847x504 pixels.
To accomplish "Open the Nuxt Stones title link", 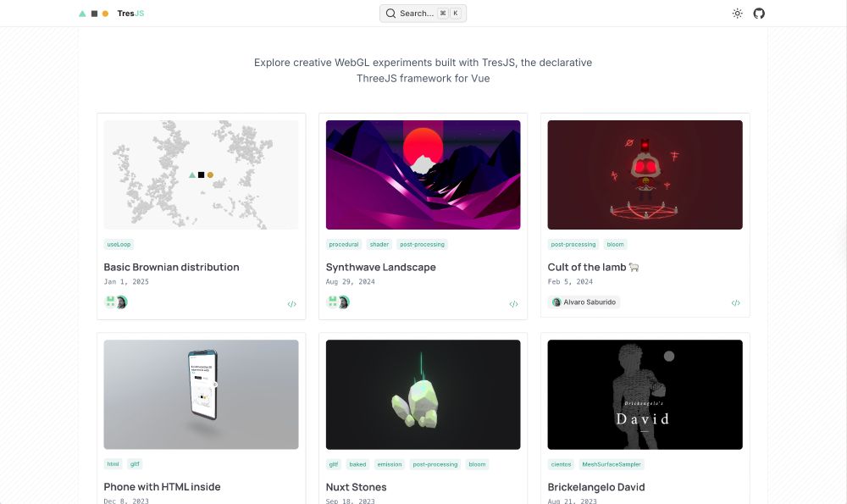I will pos(356,487).
